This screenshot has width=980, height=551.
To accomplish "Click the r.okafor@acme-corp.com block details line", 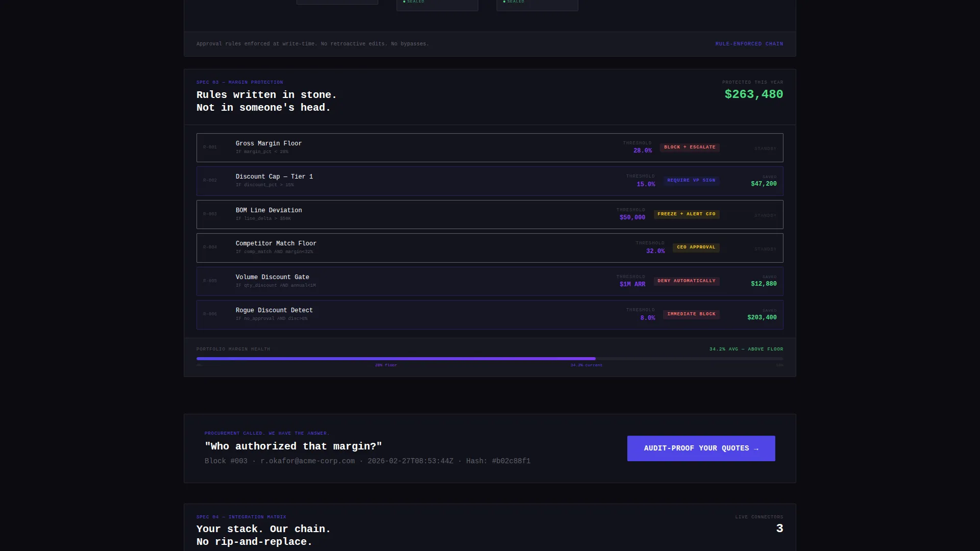I will click(367, 461).
